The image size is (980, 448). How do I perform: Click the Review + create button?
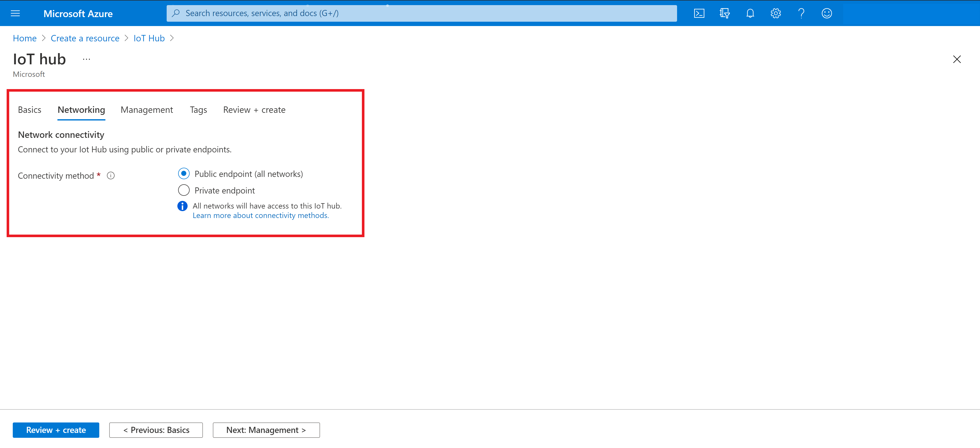[x=56, y=430]
